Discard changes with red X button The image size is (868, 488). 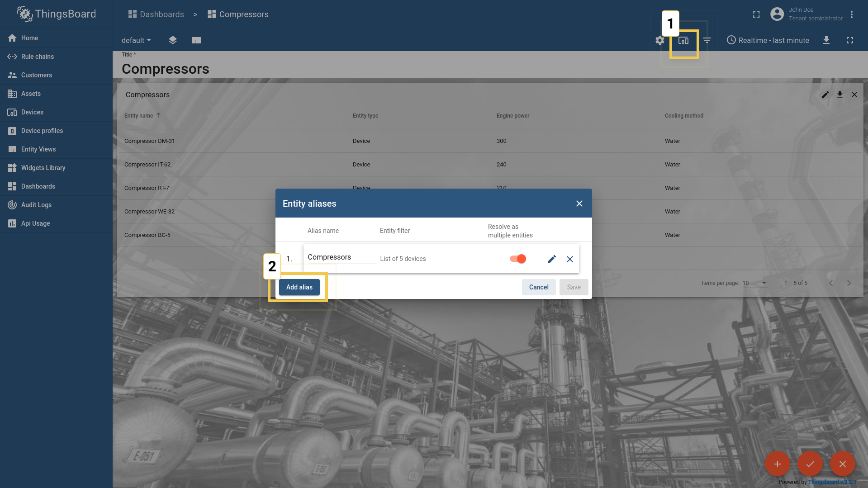pyautogui.click(x=843, y=464)
